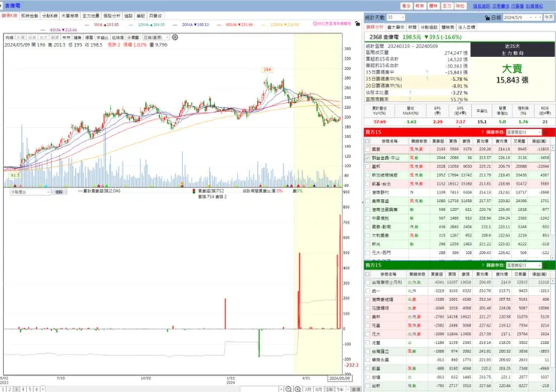Screen dimensions: 556x392
Task: Check the 港商野村 row checkbox
Action: pos(367,192)
